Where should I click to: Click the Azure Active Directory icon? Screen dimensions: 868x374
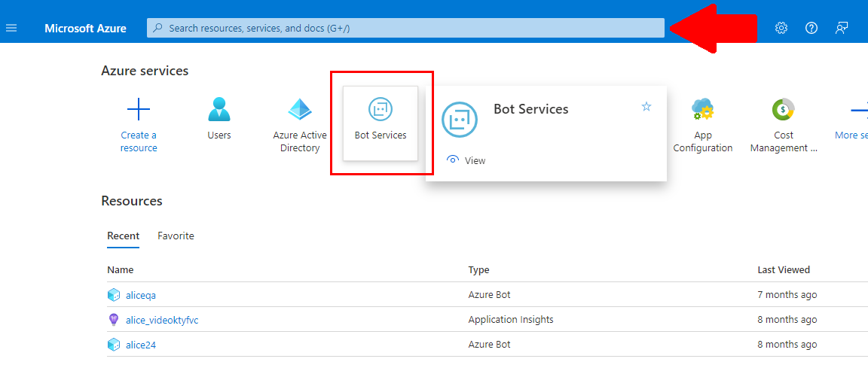(x=300, y=109)
